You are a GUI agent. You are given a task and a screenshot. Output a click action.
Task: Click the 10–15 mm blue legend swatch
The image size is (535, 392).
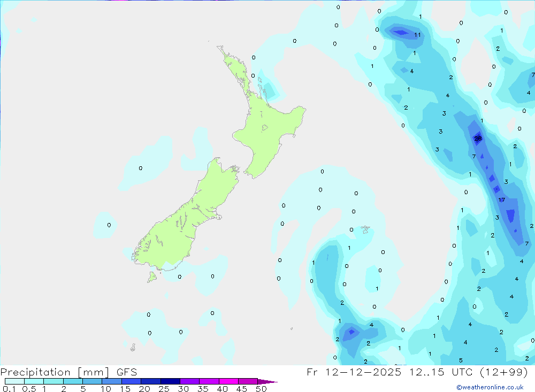[x=112, y=381]
